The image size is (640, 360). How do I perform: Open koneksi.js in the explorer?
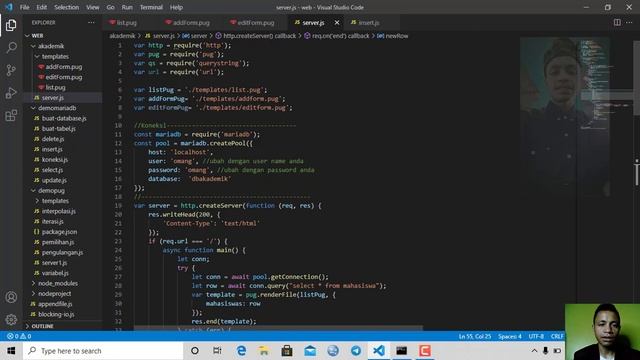pos(54,159)
